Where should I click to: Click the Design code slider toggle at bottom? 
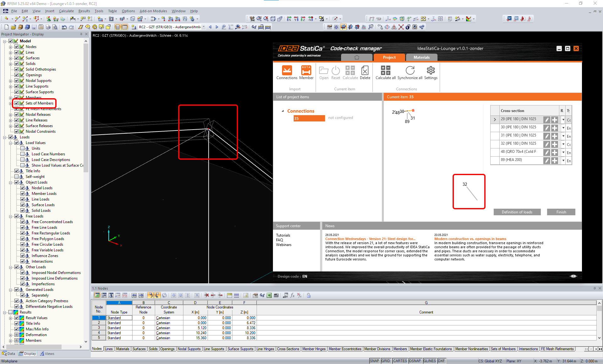[x=573, y=276]
